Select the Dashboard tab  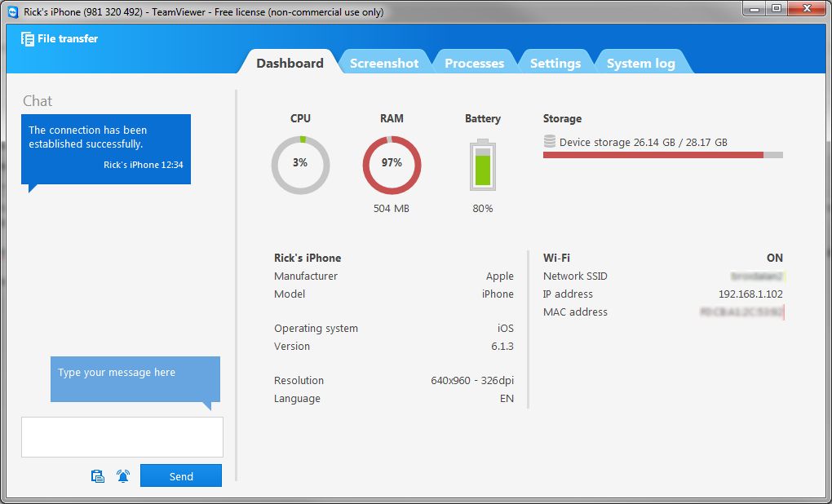pyautogui.click(x=290, y=63)
